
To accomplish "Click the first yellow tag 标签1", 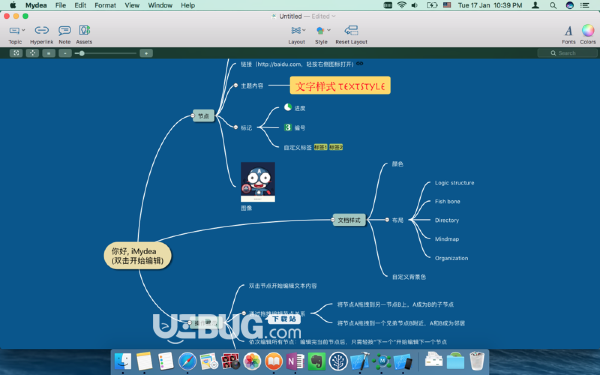I will point(320,147).
